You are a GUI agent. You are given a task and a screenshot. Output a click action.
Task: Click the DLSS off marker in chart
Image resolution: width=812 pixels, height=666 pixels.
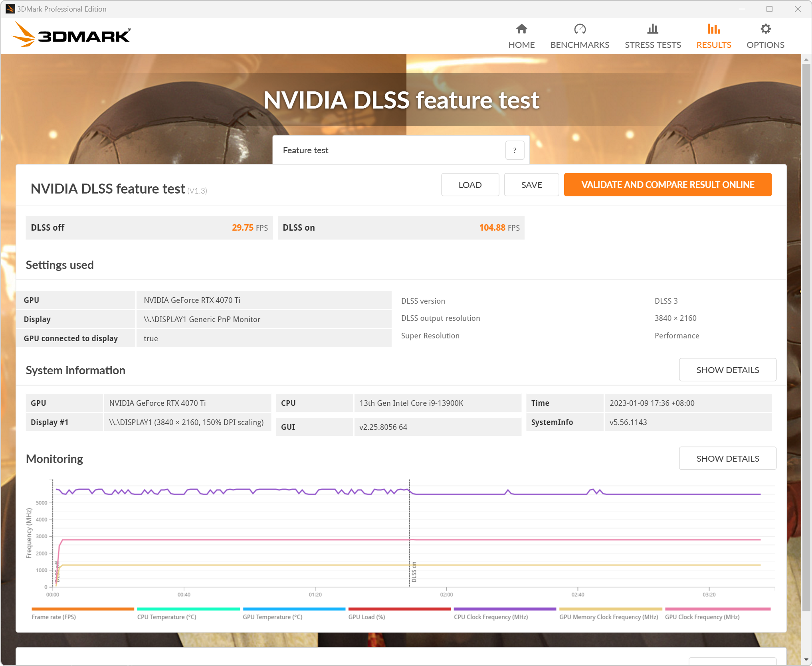click(x=57, y=572)
